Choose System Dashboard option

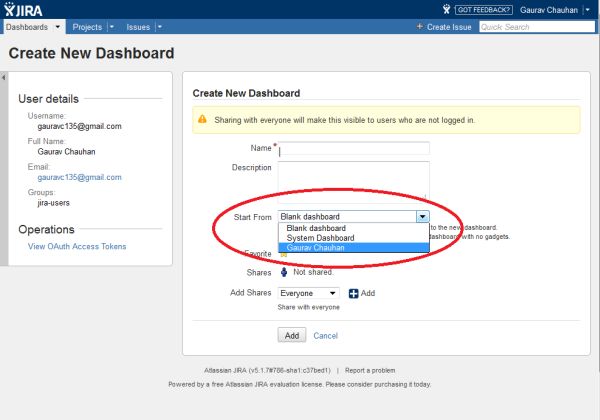[354, 238]
